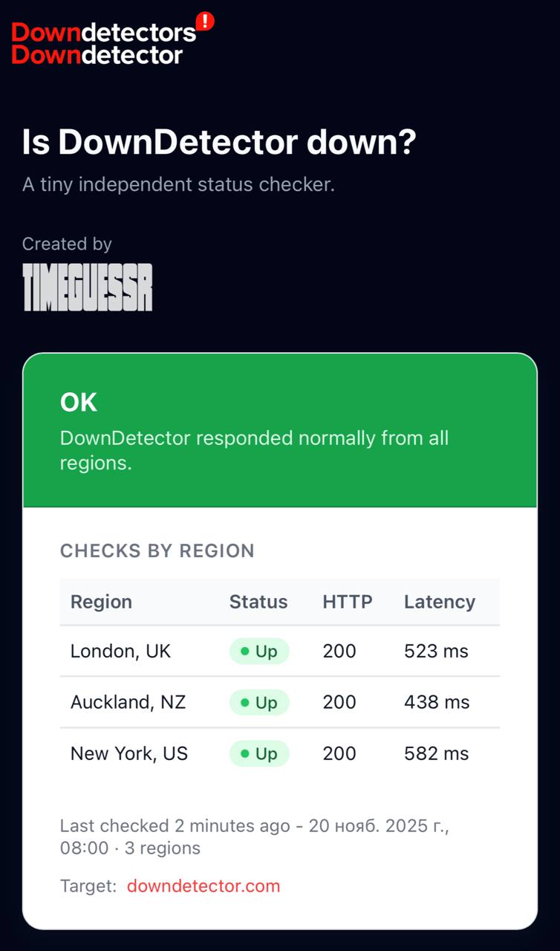Screen dimensions: 560x951
Task: Click the red exclamation alert badge
Action: point(204,22)
